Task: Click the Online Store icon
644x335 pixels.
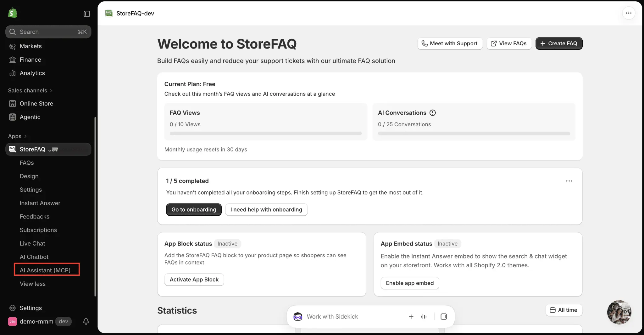Action: pos(13,104)
